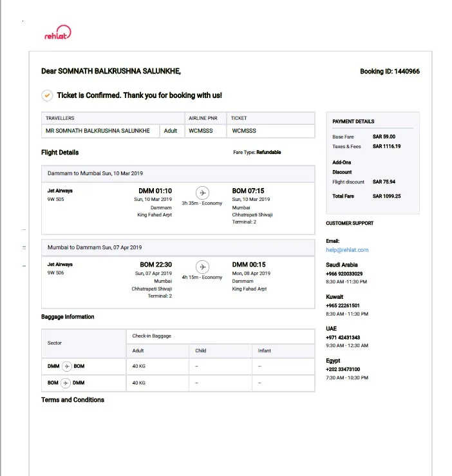This screenshot has width=452, height=476.
Task: Click the airplane icon on Dammam to Mumbai flight
Action: coord(202,193)
